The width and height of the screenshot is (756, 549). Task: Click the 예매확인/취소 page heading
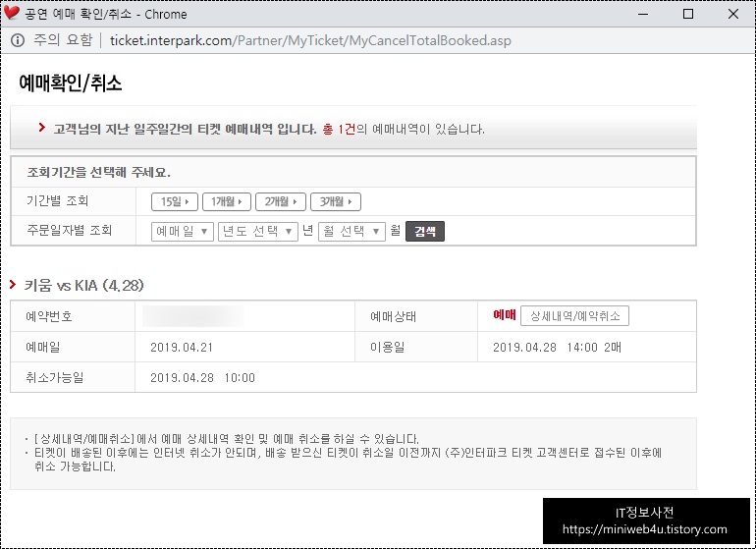71,82
